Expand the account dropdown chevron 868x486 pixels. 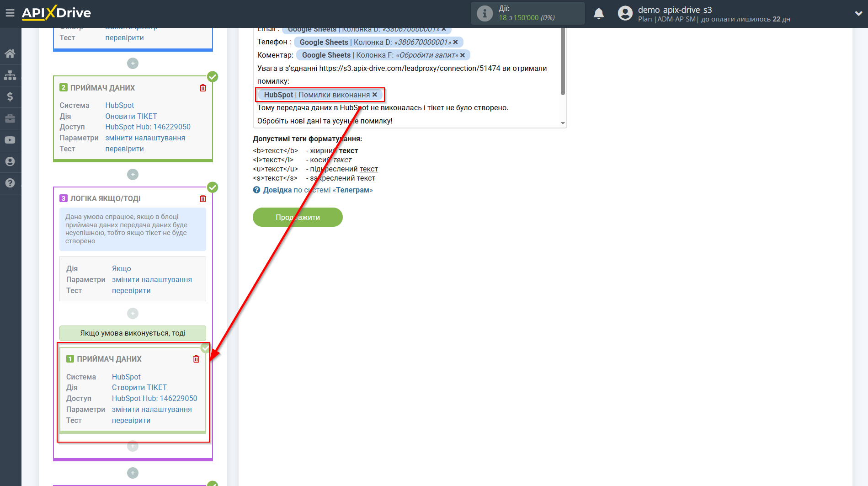click(x=858, y=14)
